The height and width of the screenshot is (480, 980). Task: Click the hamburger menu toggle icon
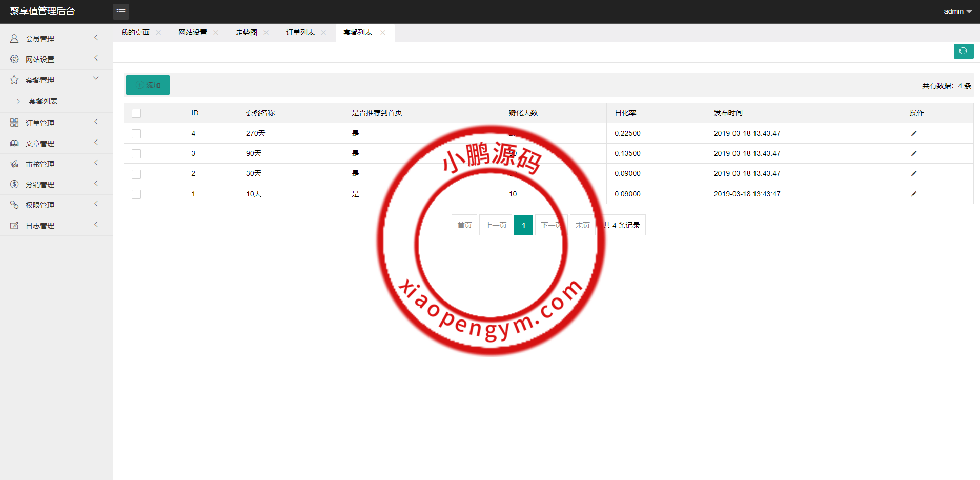pyautogui.click(x=121, y=12)
